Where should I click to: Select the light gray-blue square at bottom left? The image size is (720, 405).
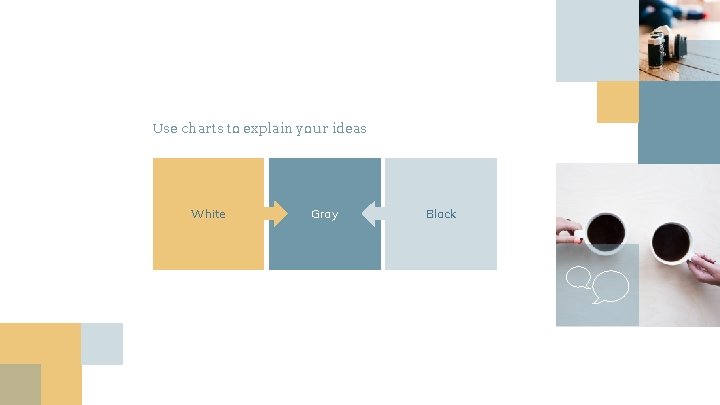coord(102,343)
